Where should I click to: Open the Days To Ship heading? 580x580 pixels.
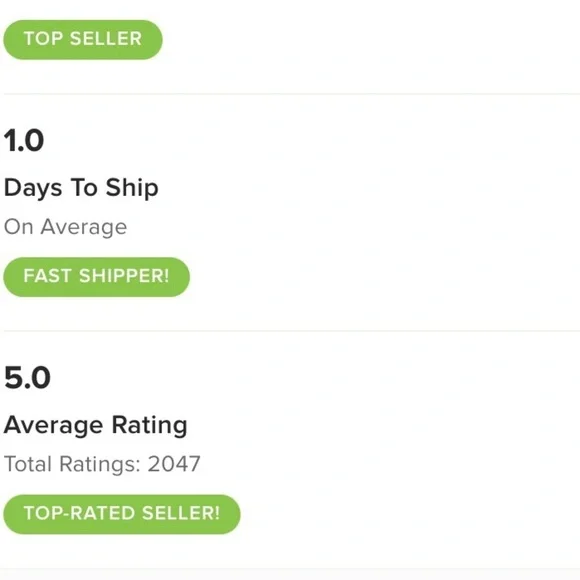(x=81, y=188)
